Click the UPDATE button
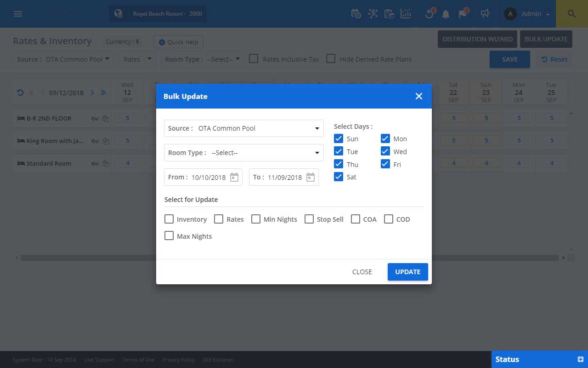The height and width of the screenshot is (368, 588). click(407, 272)
